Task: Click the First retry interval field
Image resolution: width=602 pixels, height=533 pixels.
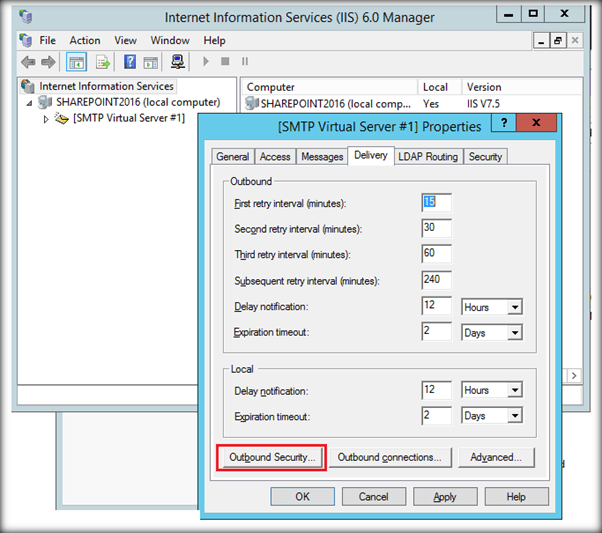Action: 437,202
